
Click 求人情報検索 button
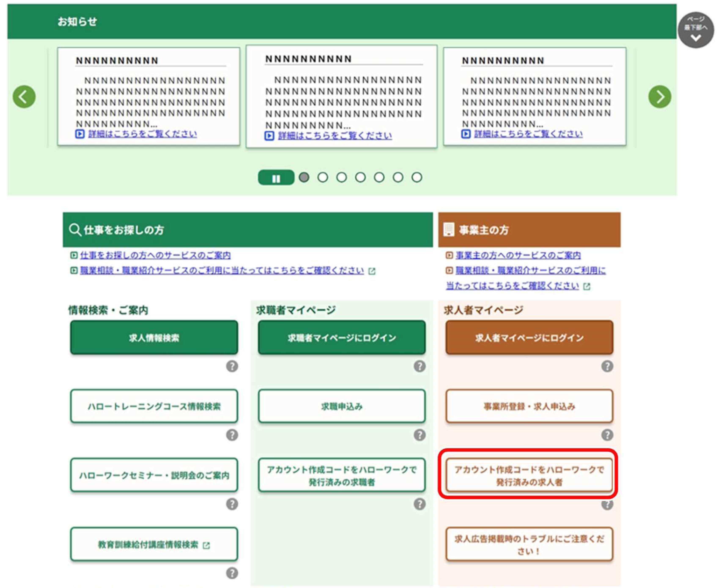(x=154, y=337)
